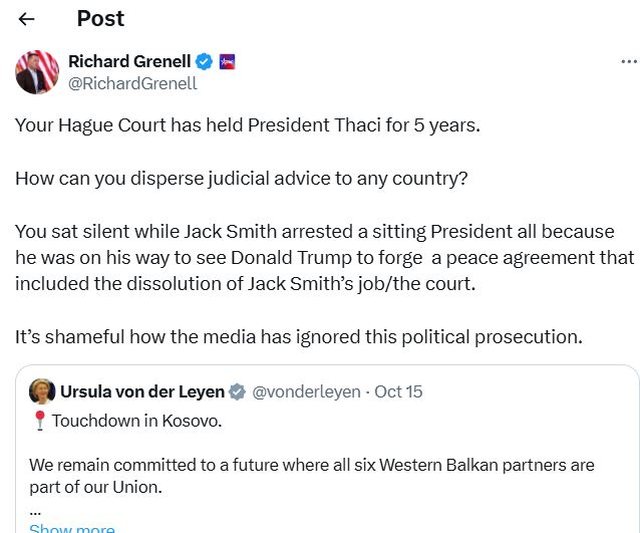Click the 'Touchdown in Kosovo' line
The width and height of the screenshot is (640, 533).
[137, 421]
